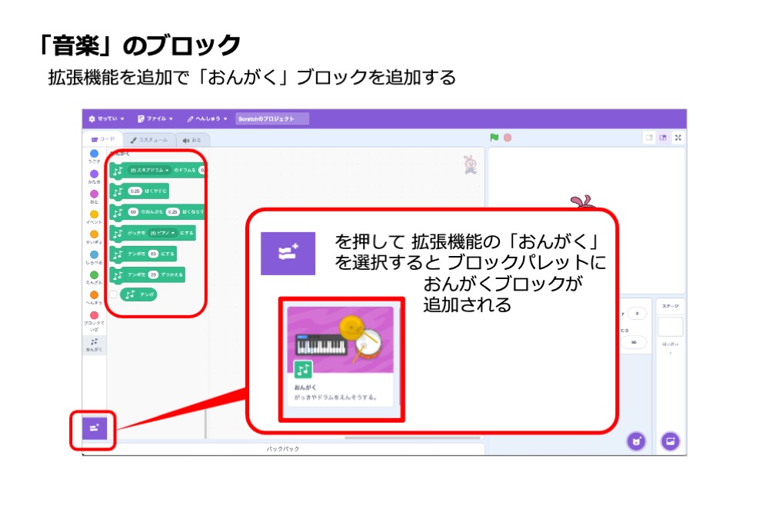Switch to small stage layout
Screen dimensions: 769x532
pos(648,138)
